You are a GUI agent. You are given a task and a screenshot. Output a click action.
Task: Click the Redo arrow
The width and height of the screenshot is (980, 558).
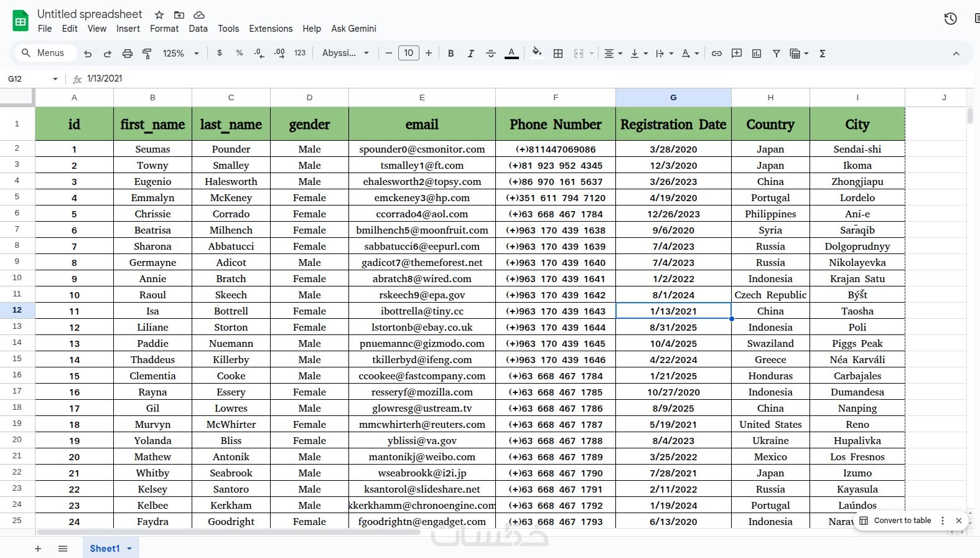click(x=108, y=54)
